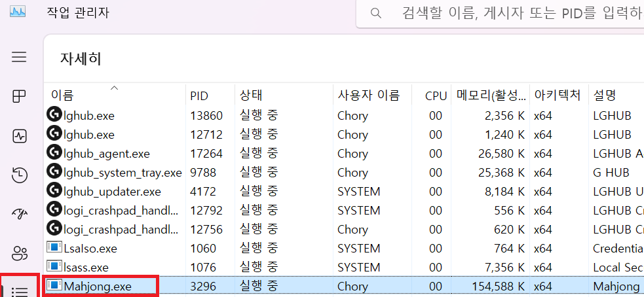
Task: Click the window icon of lsass.exe
Action: (x=54, y=267)
